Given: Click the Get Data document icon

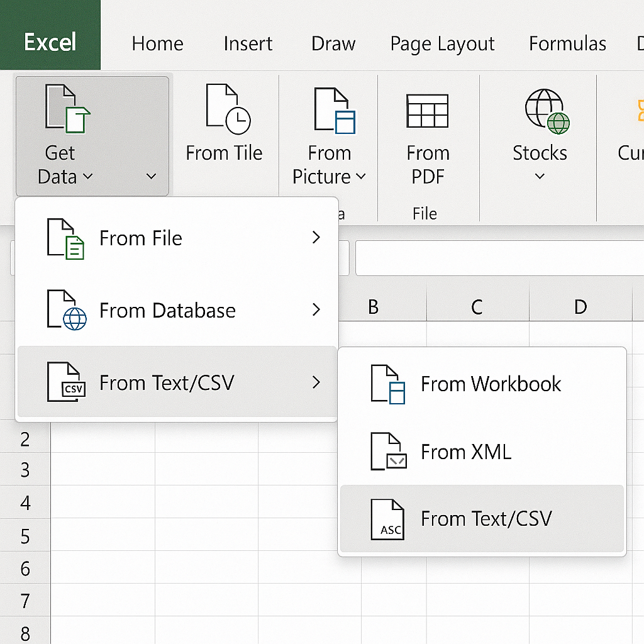Looking at the screenshot, I should coord(67,109).
